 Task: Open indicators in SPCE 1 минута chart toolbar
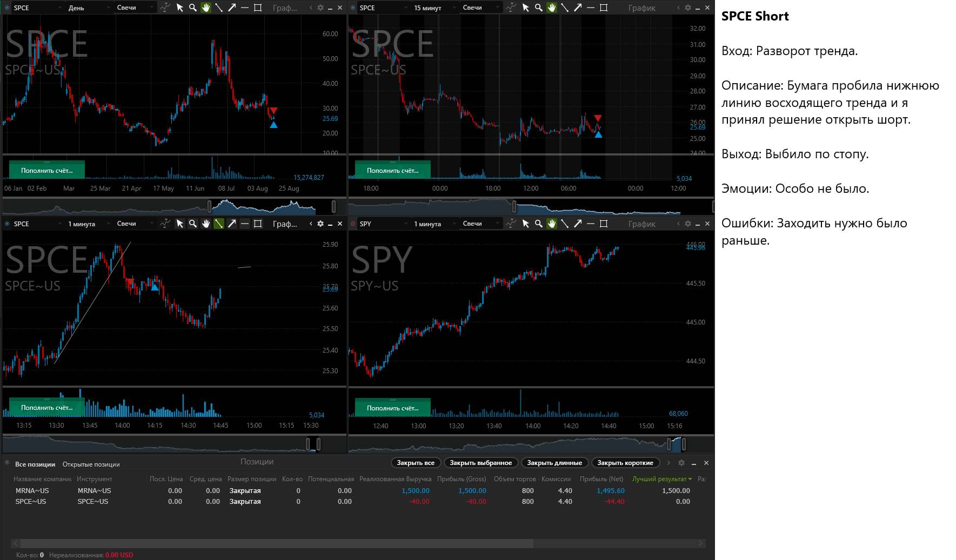click(x=165, y=224)
